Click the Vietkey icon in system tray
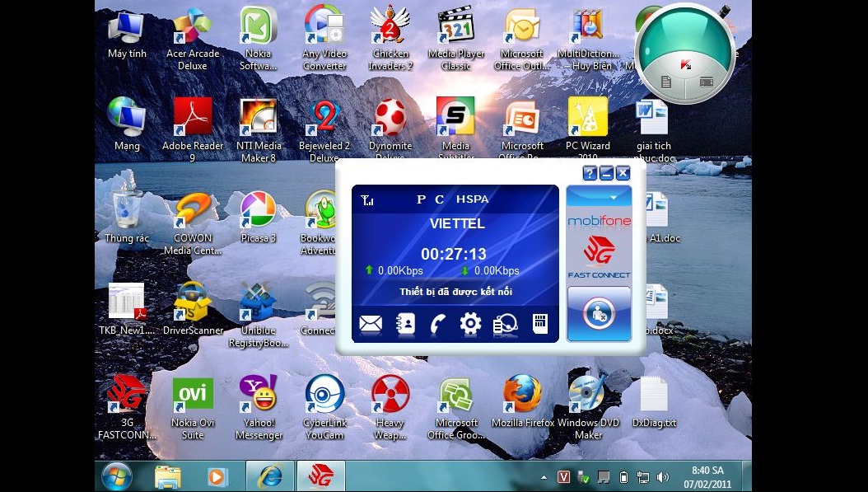The image size is (868, 492). pyautogui.click(x=564, y=476)
